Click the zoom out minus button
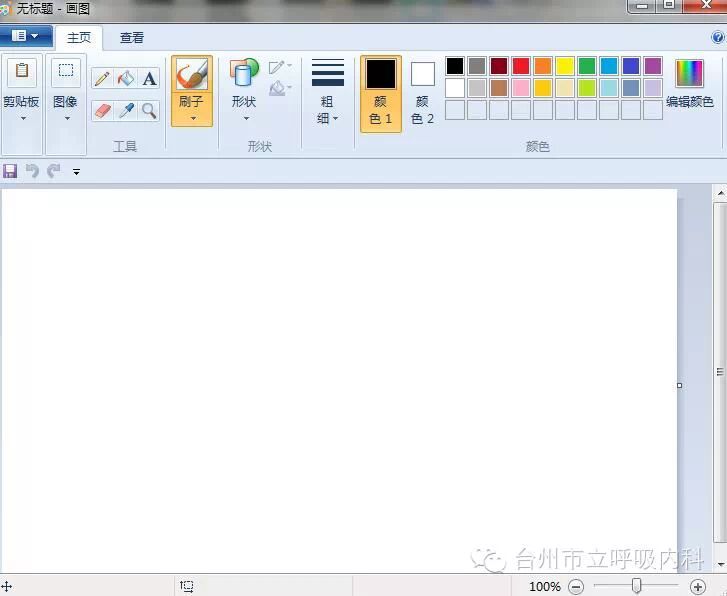727x596 pixels. pyautogui.click(x=576, y=586)
